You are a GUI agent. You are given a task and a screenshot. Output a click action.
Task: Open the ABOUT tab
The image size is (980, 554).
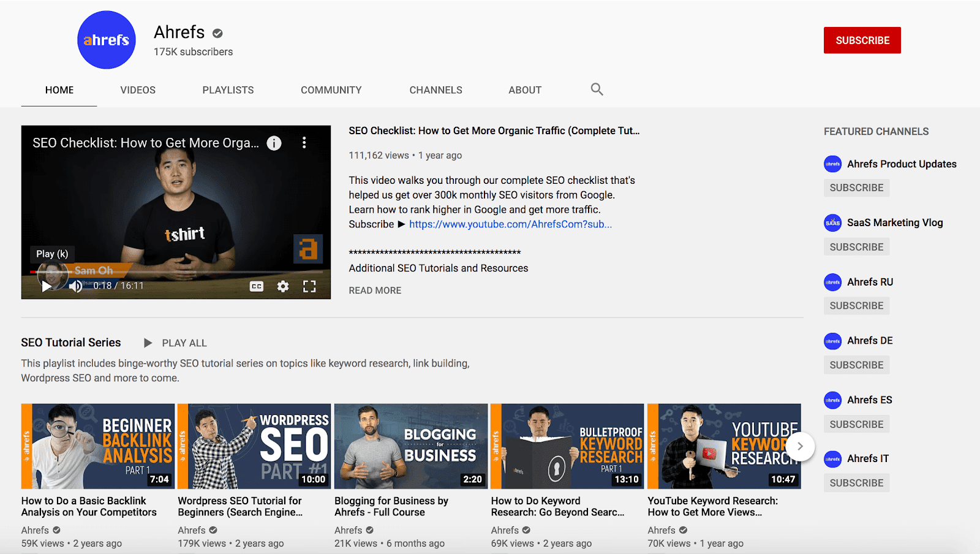(x=525, y=90)
